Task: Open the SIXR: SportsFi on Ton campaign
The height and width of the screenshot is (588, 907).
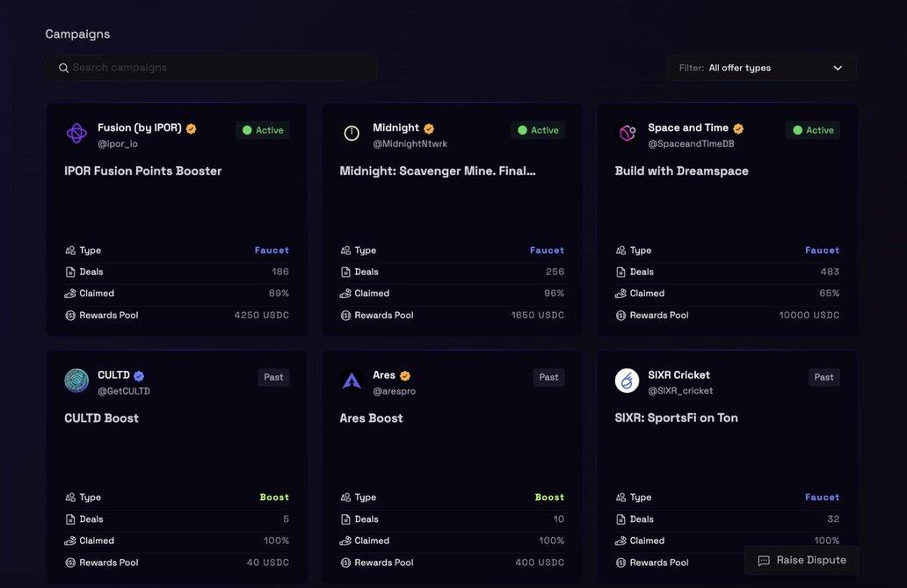Action: tap(677, 418)
